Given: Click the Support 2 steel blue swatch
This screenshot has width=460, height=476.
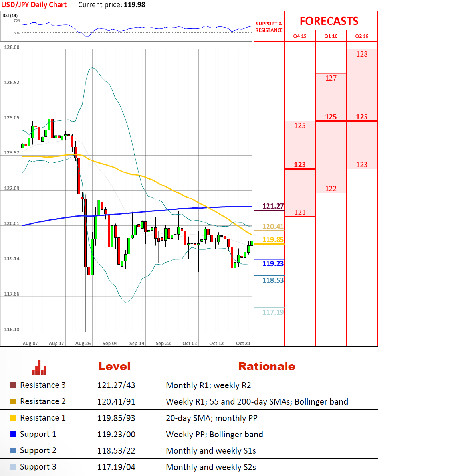Looking at the screenshot, I should pos(13,450).
